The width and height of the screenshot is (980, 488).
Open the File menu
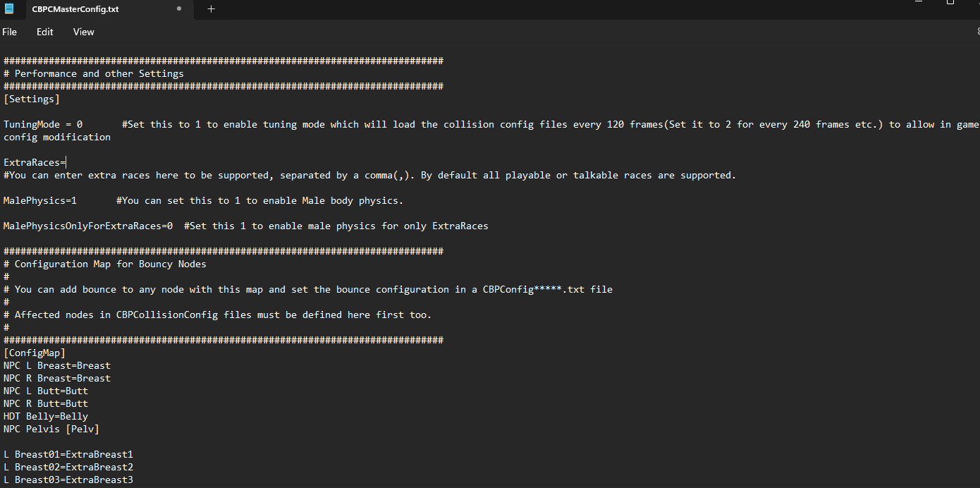point(10,32)
